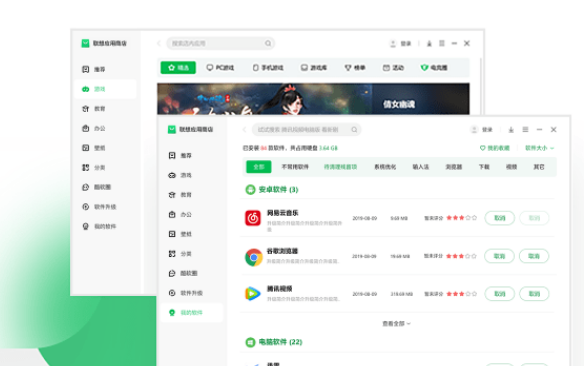Image resolution: width=584 pixels, height=366 pixels.
Task: Open 推荐 in the front window sidebar
Action: coord(180,156)
